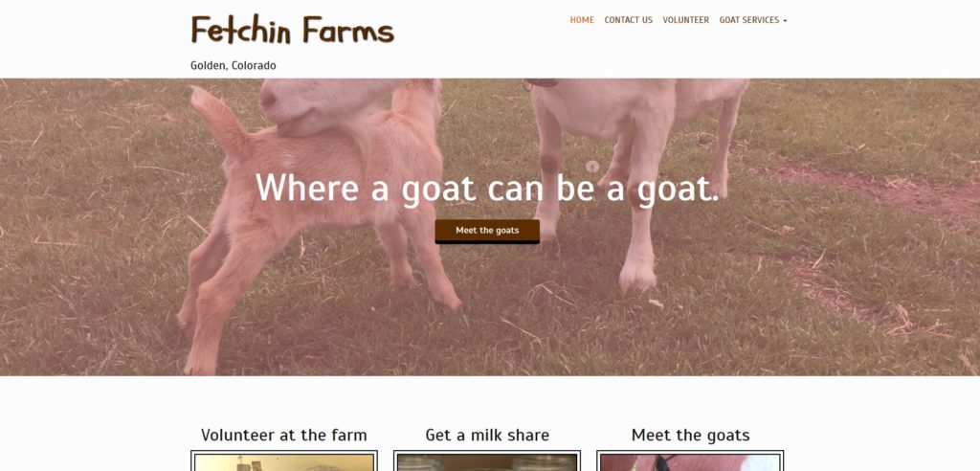Select the Golden, Colorado tagline text
Viewport: 980px width, 471px height.
point(234,66)
